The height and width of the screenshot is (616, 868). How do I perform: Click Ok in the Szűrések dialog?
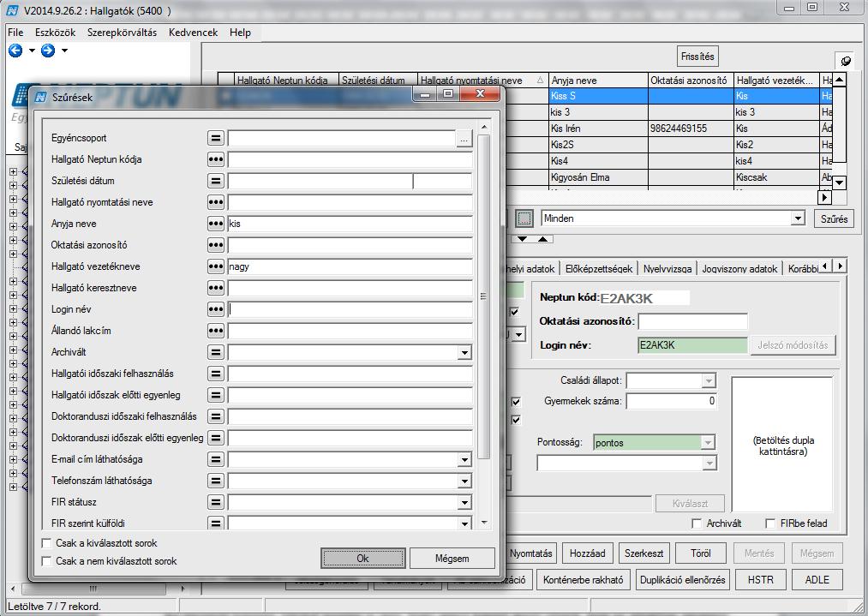click(363, 559)
